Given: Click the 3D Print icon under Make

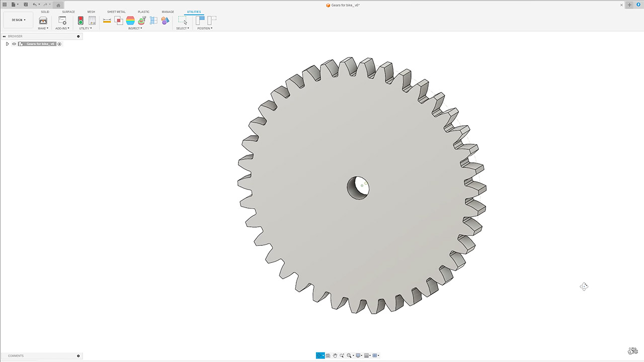Looking at the screenshot, I should (43, 21).
